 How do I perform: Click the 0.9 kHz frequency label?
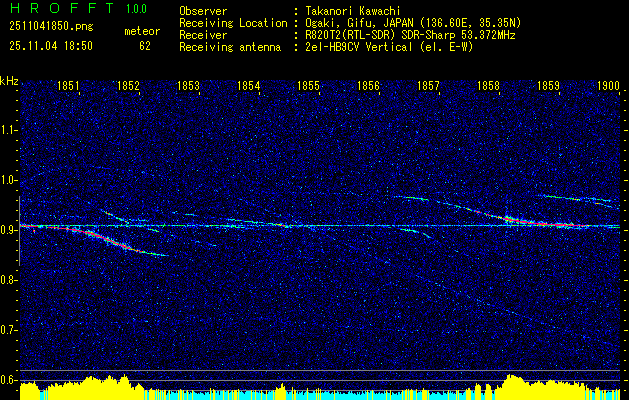pos(8,230)
